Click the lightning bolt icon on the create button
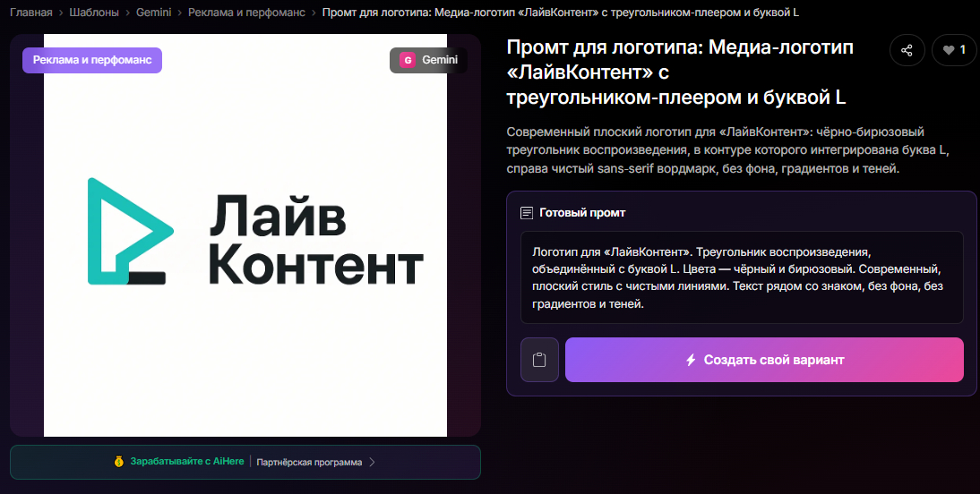Screen dimensions: 980x494 (691, 360)
